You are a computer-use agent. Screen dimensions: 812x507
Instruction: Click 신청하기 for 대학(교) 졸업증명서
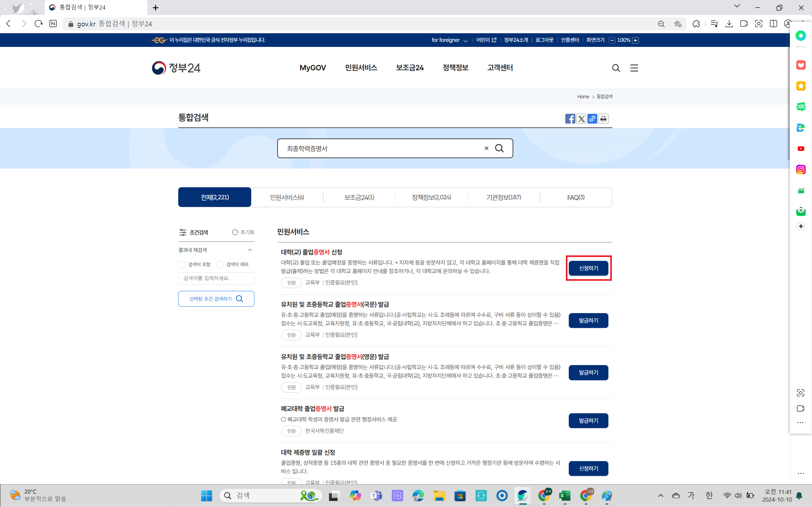(x=588, y=268)
